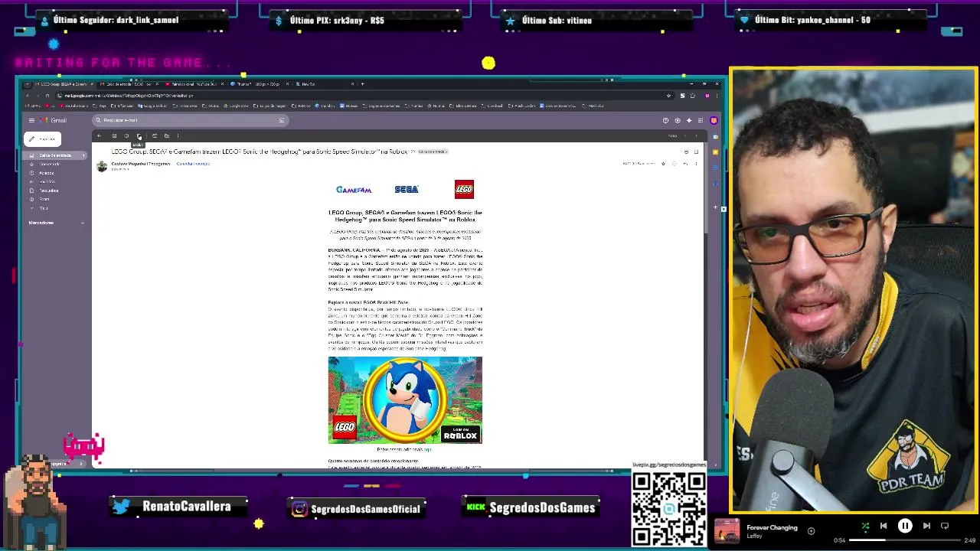The height and width of the screenshot is (551, 980).
Task: Go to the older email arrow
Action: point(696,135)
